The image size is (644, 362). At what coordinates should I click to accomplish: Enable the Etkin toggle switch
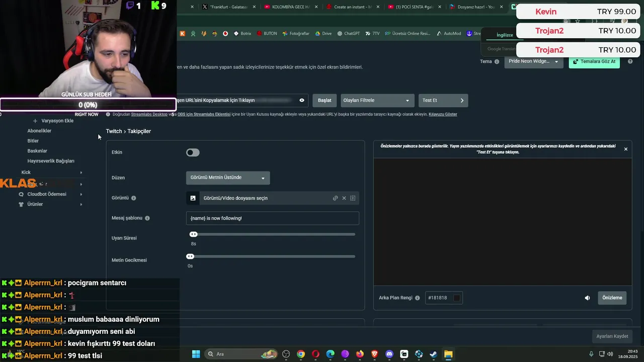click(193, 152)
